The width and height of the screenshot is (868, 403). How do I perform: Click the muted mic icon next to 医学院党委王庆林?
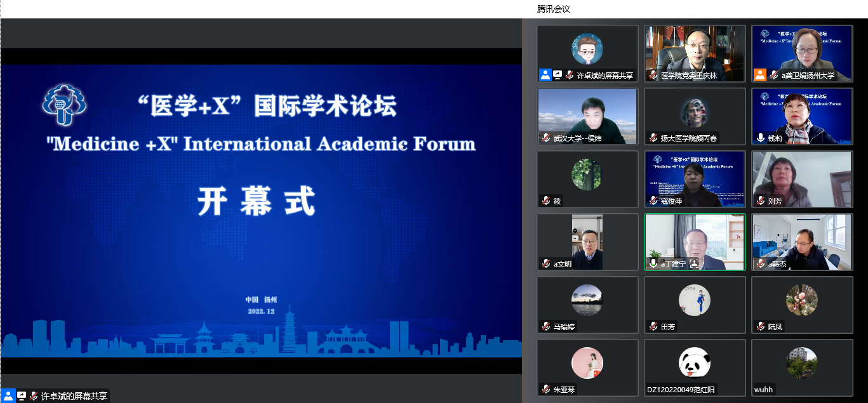pyautogui.click(x=653, y=75)
